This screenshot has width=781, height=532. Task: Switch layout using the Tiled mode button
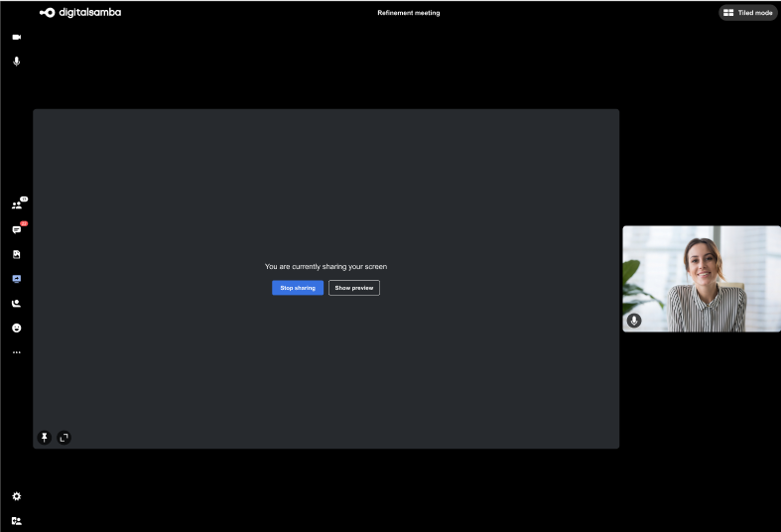click(x=748, y=13)
